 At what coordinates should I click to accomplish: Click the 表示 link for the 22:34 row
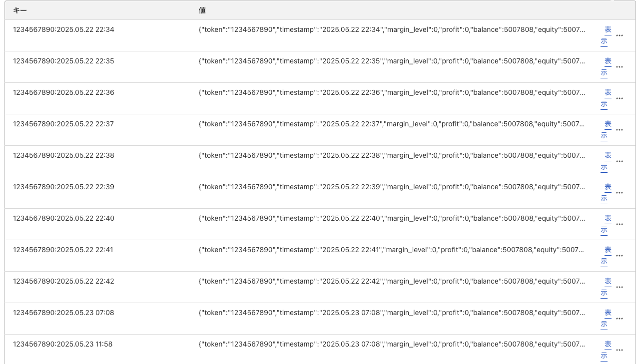pyautogui.click(x=606, y=35)
